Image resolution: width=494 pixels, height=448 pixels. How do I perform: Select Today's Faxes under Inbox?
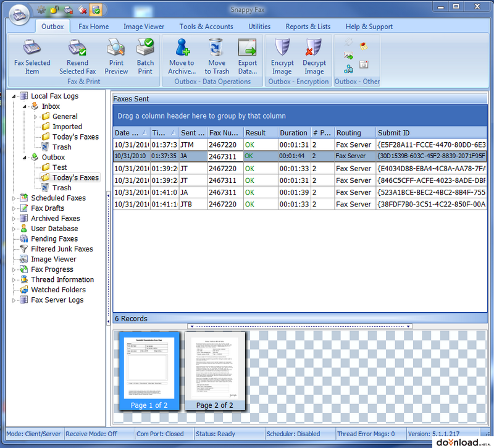pyautogui.click(x=75, y=137)
